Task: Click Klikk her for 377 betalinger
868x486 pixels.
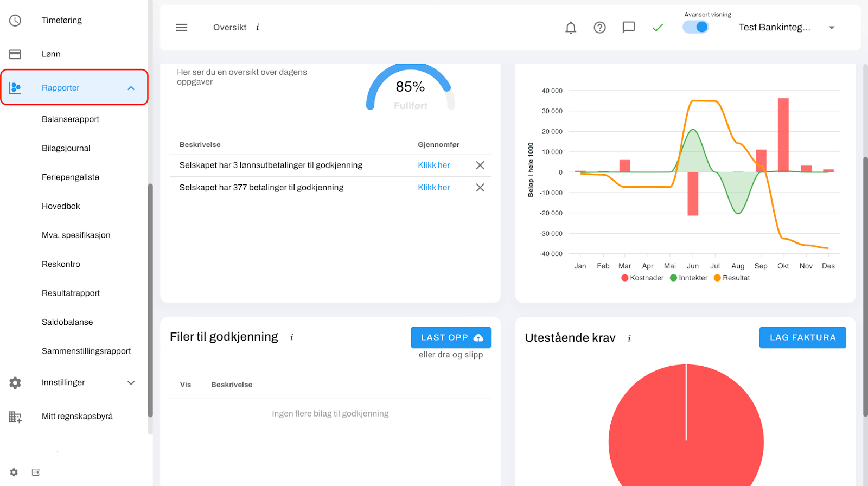Action: pyautogui.click(x=434, y=188)
